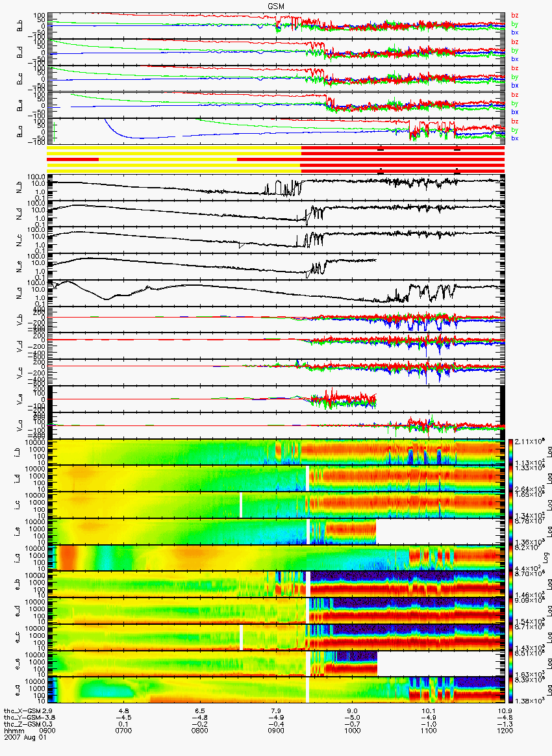This screenshot has width=552, height=756.
Task: Select the N_e density panel label
Action: point(19,266)
